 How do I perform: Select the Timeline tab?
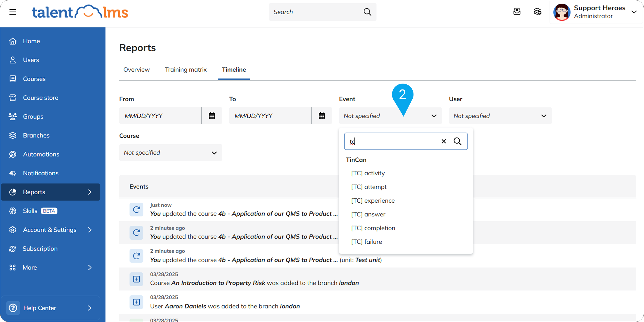[234, 70]
